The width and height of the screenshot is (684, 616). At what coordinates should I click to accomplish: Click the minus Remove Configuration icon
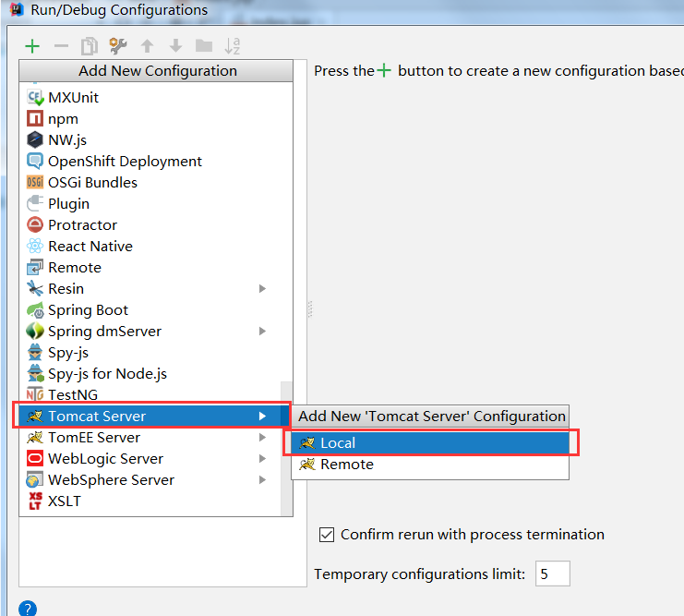pos(61,46)
